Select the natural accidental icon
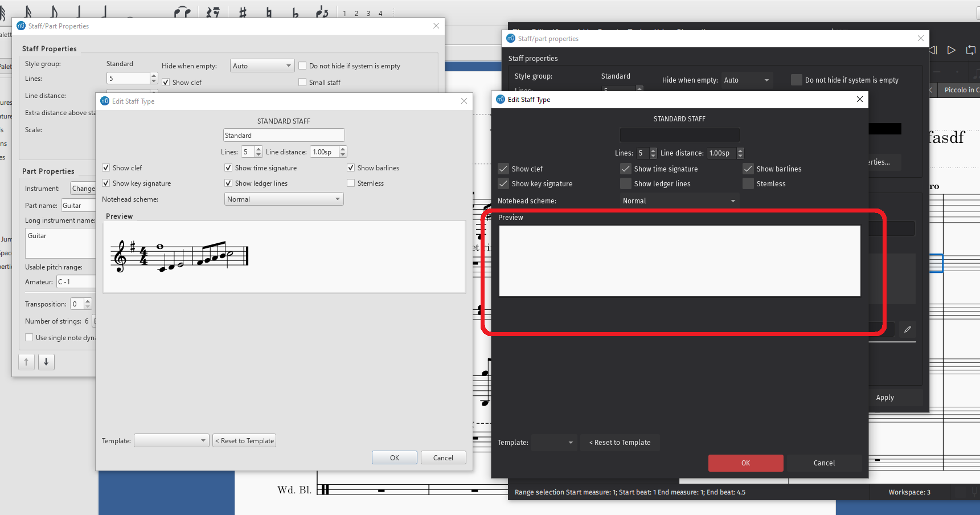Screen dimensions: 980x515 click(x=269, y=13)
